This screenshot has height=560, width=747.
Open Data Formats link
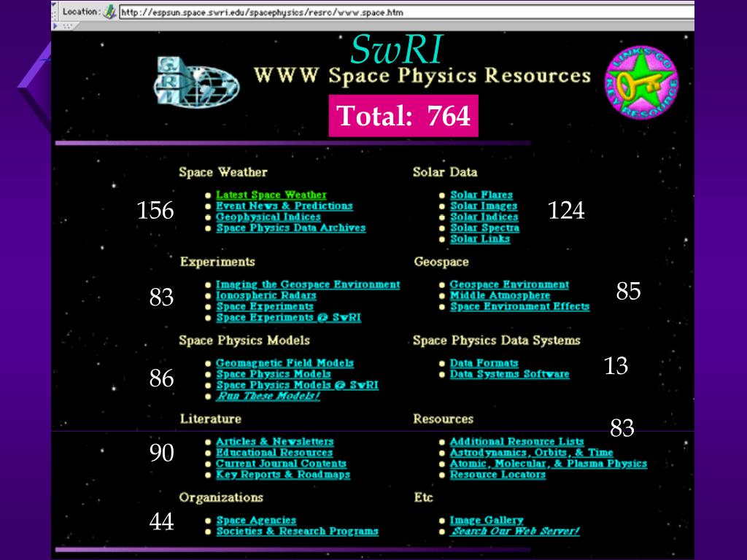click(x=484, y=363)
